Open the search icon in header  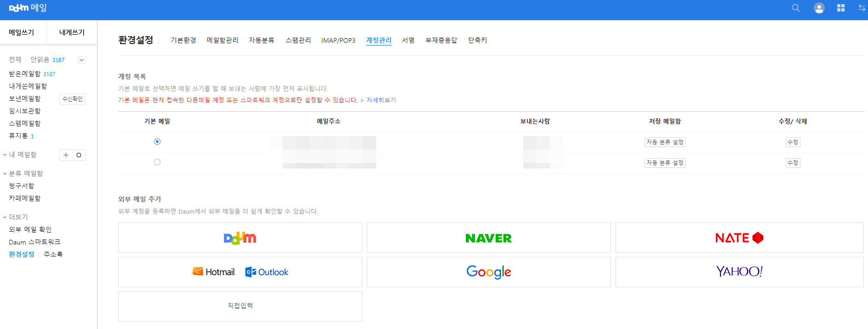796,8
